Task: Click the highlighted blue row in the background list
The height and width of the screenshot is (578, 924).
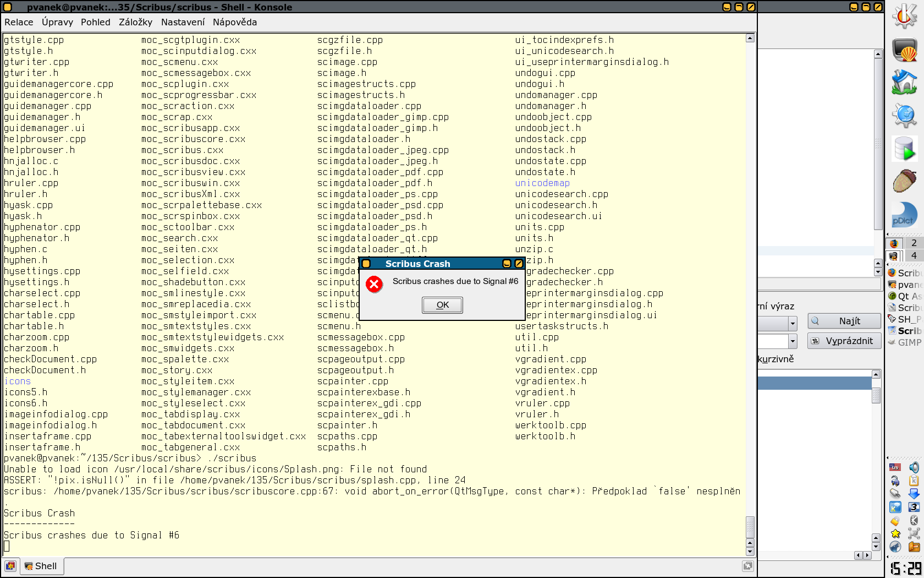Action: (815, 383)
